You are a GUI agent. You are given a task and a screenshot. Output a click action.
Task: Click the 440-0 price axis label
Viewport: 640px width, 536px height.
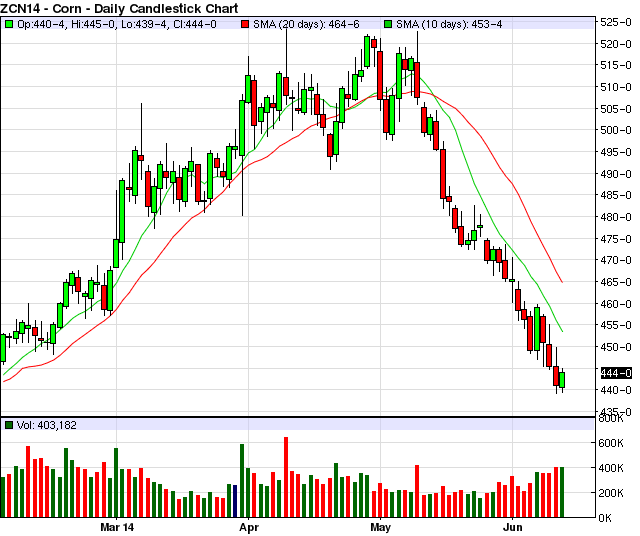click(616, 390)
